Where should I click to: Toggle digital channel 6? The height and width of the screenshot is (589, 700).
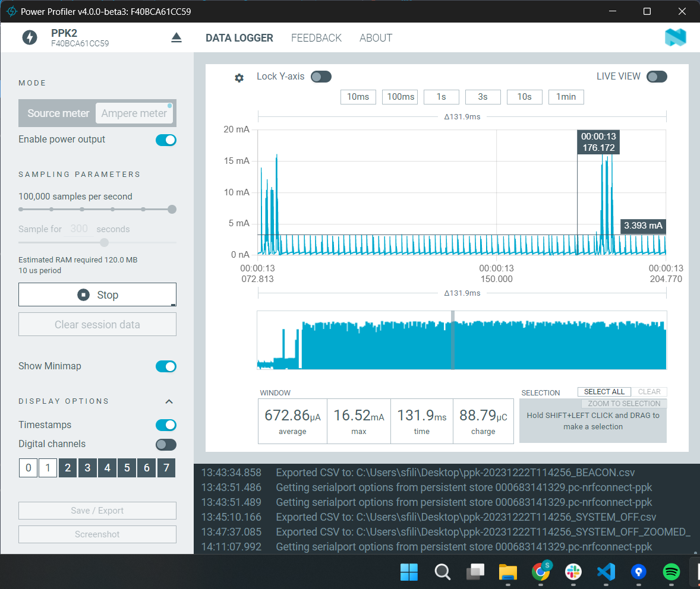click(146, 468)
